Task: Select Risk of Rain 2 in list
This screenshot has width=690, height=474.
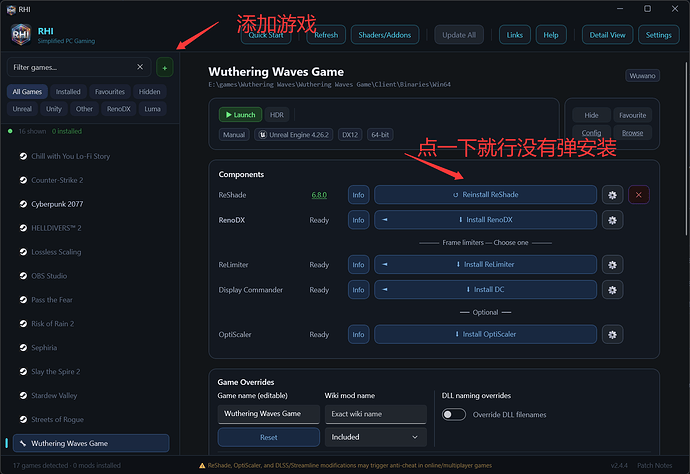Action: tap(91, 324)
